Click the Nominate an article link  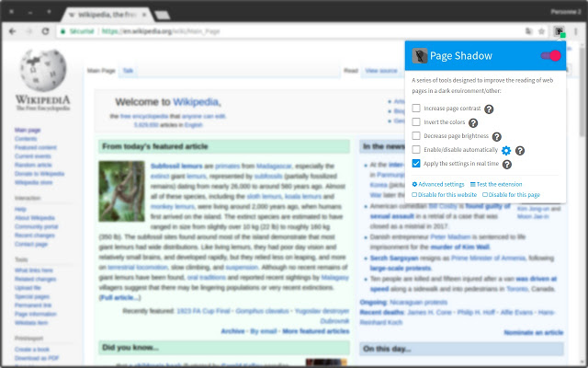(x=534, y=333)
